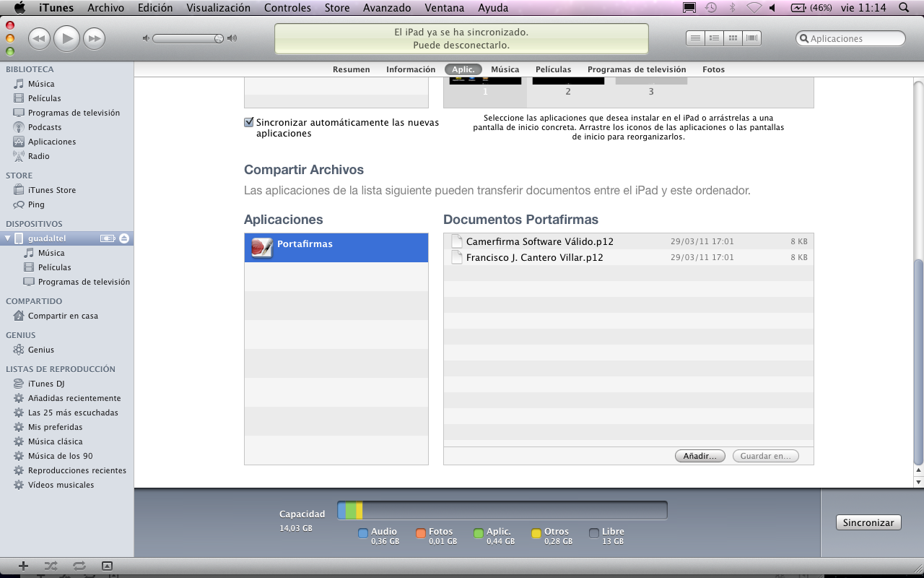The height and width of the screenshot is (578, 924).
Task: Click the Añadir... button
Action: click(699, 456)
